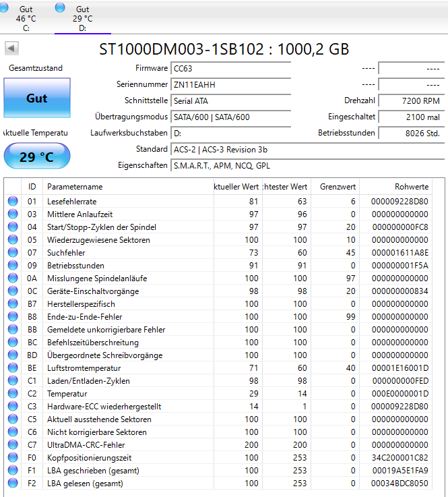Click ID cell B8

pos(32,317)
